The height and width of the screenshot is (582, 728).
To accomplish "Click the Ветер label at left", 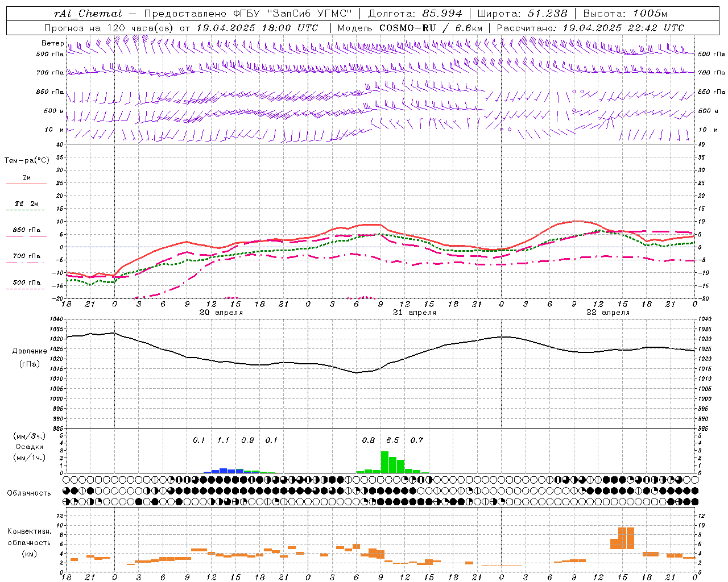I will pyautogui.click(x=52, y=43).
